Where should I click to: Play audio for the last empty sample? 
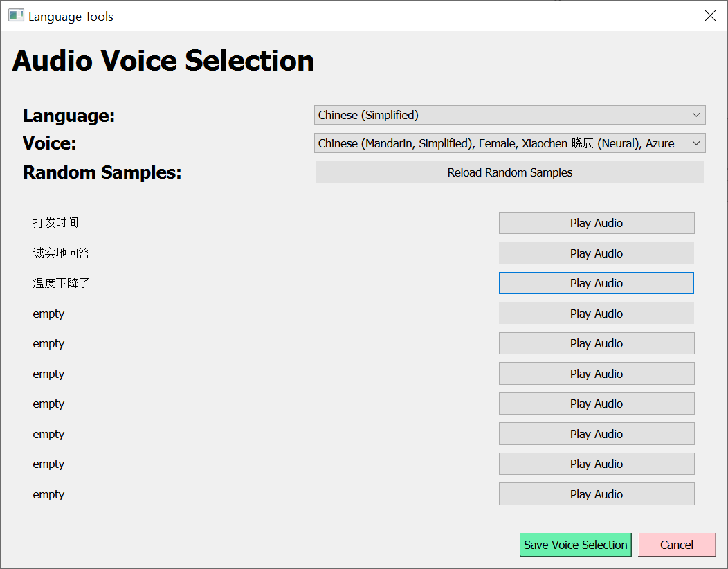pyautogui.click(x=596, y=494)
